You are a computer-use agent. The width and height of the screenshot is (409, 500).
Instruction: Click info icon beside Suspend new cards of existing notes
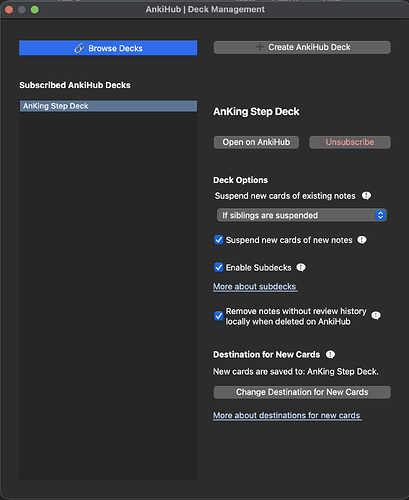pyautogui.click(x=366, y=196)
